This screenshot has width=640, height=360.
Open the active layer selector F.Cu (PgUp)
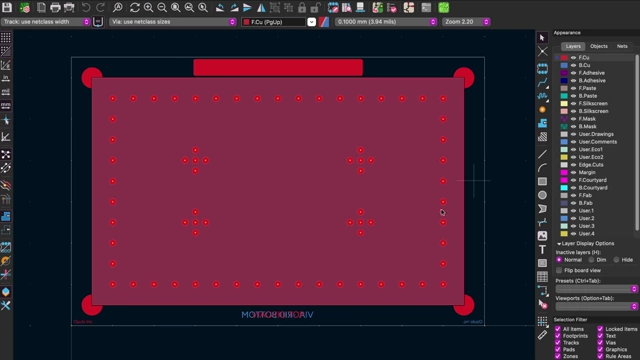coord(278,22)
